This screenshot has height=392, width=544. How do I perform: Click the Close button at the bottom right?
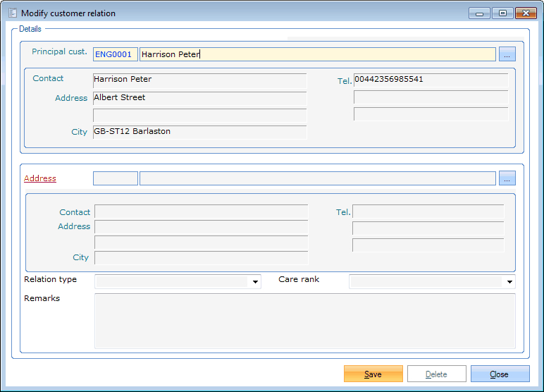pyautogui.click(x=500, y=374)
